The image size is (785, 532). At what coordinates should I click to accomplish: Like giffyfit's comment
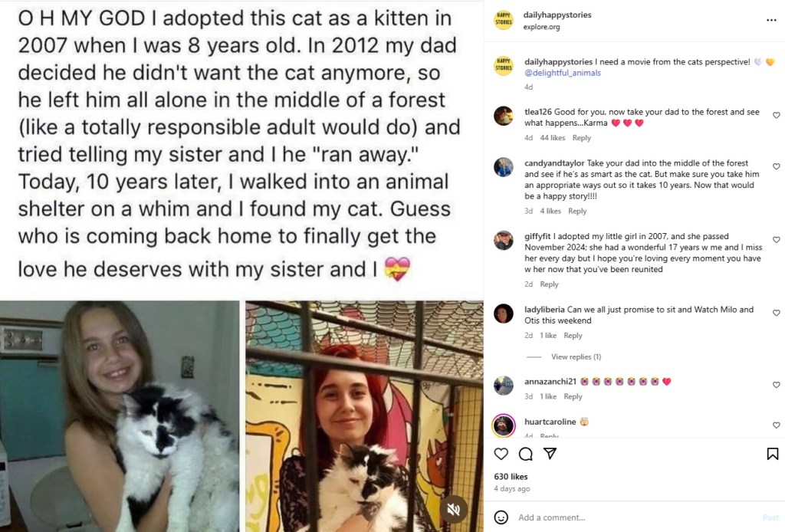point(776,240)
